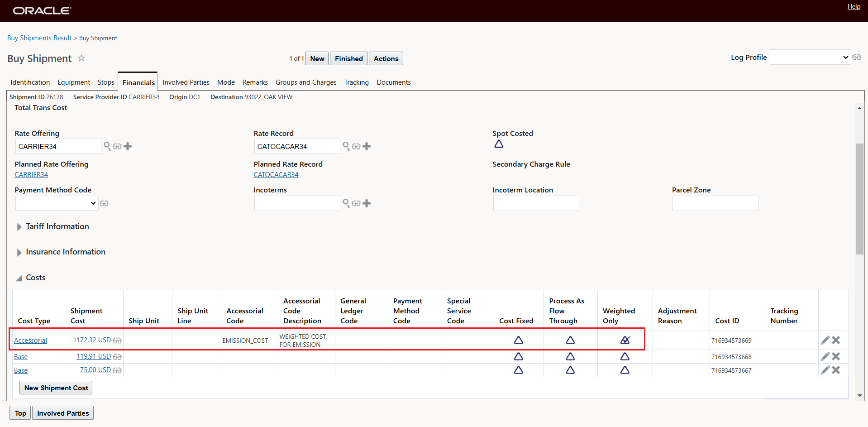Viewport: 868px width, 427px height.
Task: Click the New button
Action: coord(317,58)
